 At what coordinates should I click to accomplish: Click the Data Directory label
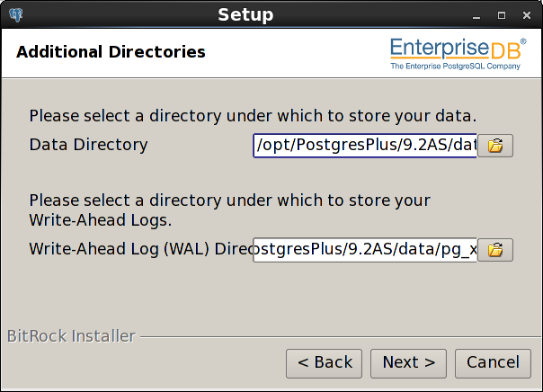88,145
